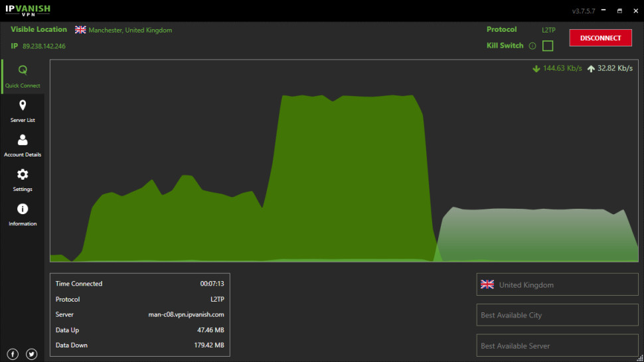Click L2TP value in stats panel
This screenshot has width=644, height=362.
click(217, 299)
